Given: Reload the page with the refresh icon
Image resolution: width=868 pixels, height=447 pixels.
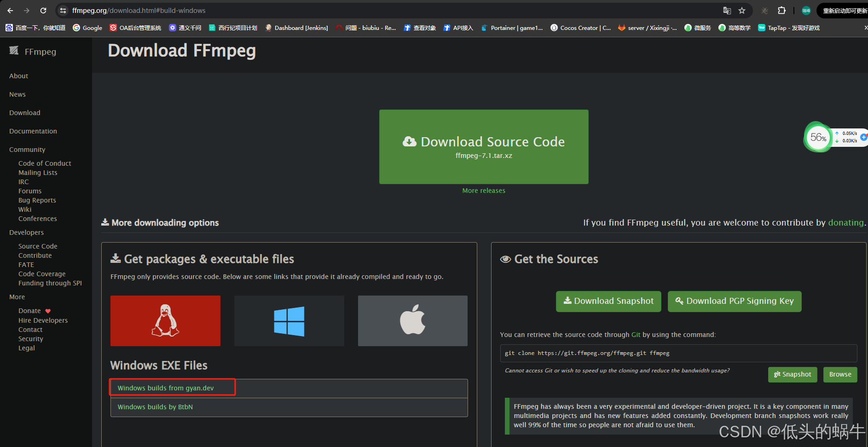Looking at the screenshot, I should (x=43, y=10).
